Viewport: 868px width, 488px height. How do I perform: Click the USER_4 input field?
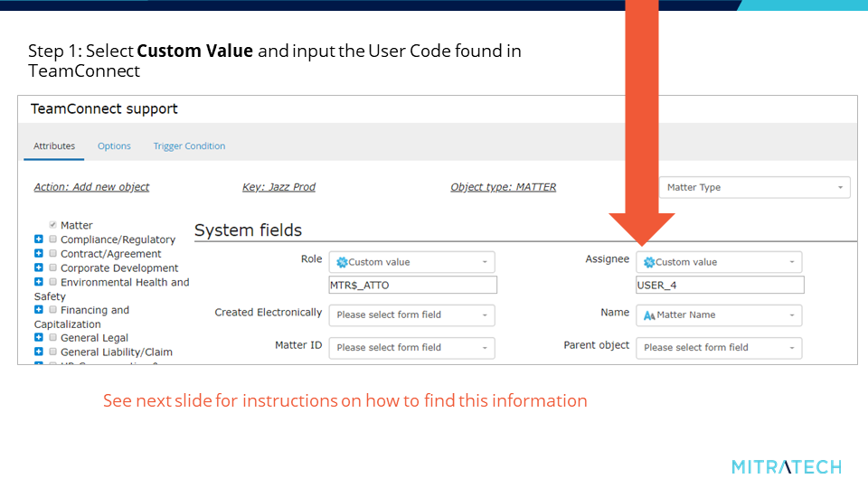point(721,285)
